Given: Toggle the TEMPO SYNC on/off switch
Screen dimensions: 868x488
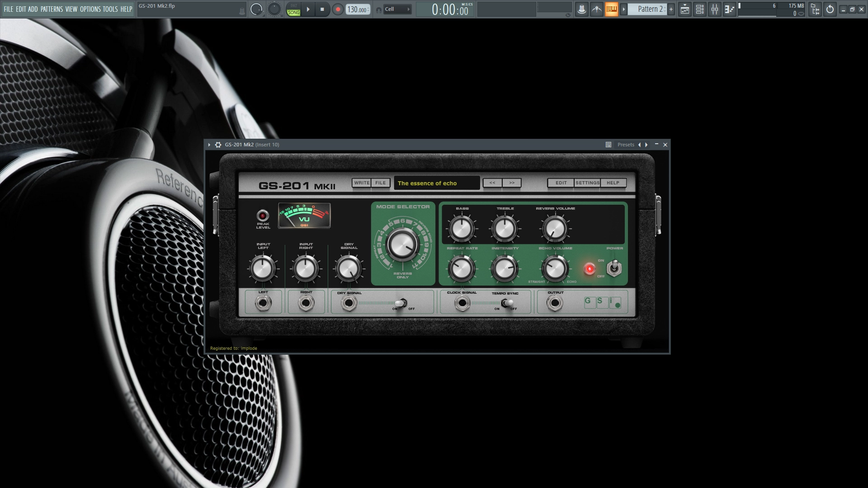Looking at the screenshot, I should tap(507, 303).
